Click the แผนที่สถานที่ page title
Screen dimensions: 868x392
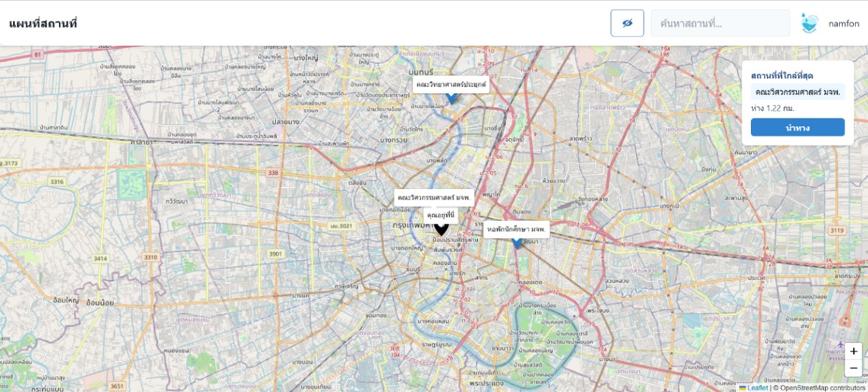(43, 24)
